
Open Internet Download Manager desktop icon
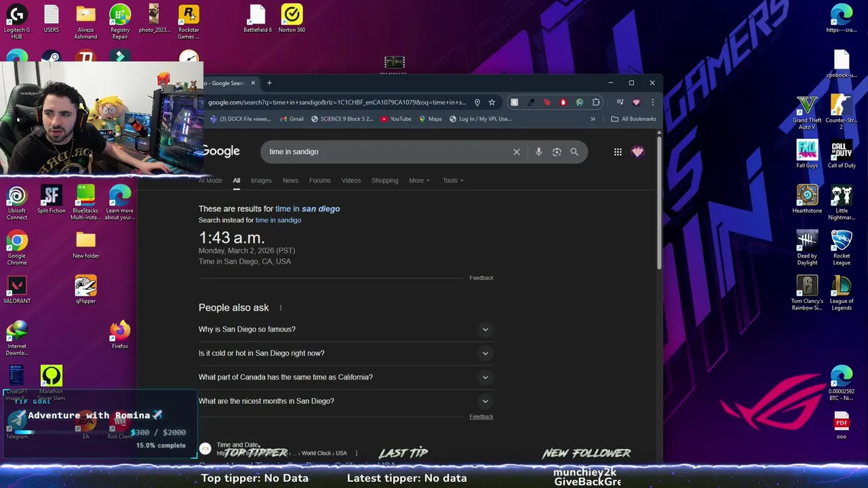tap(17, 338)
